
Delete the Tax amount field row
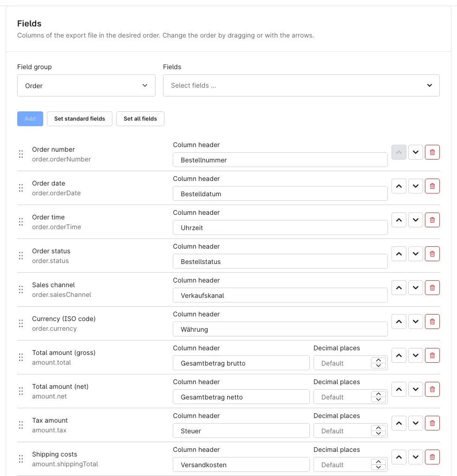(x=432, y=423)
